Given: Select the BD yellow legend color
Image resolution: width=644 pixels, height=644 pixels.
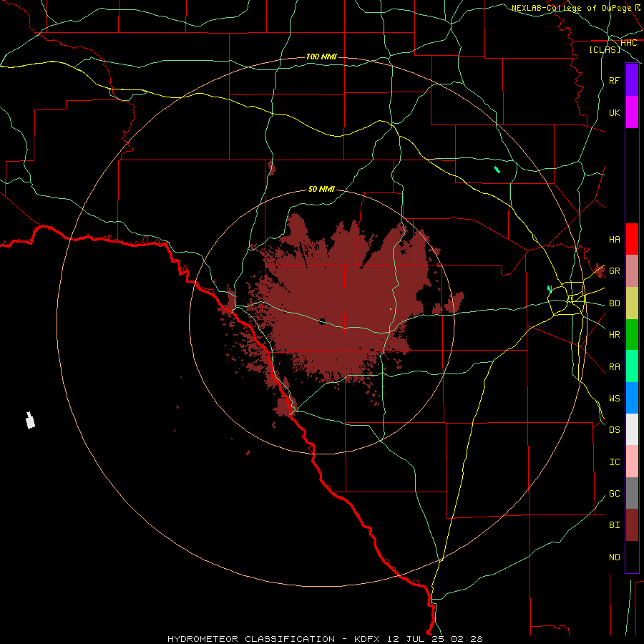Looking at the screenshot, I should click(x=632, y=303).
